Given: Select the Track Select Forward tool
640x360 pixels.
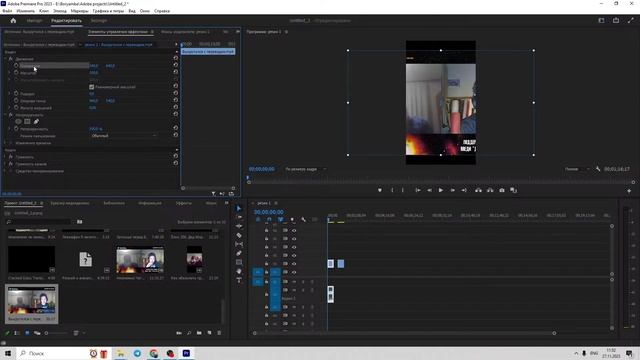Looking at the screenshot, I should (x=239, y=217).
